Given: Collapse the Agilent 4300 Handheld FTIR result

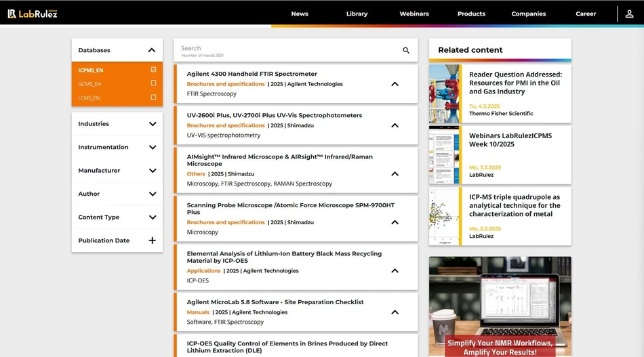Looking at the screenshot, I should [x=395, y=84].
